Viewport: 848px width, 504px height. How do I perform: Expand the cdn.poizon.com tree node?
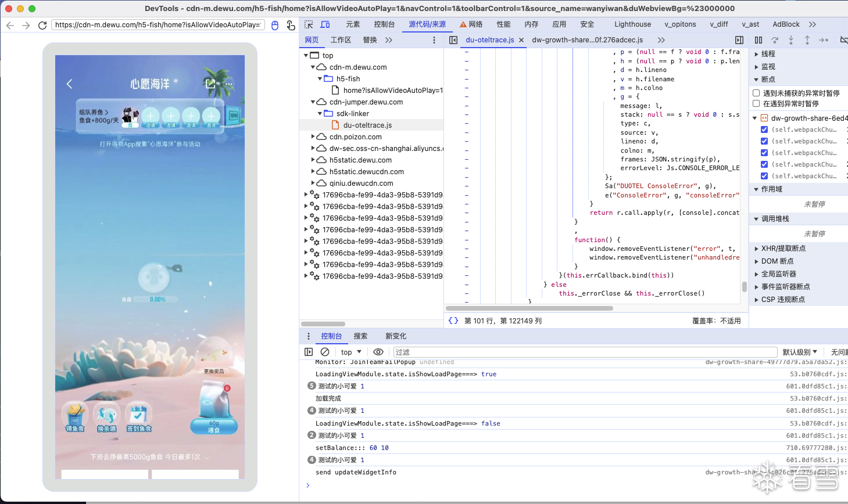click(x=313, y=137)
